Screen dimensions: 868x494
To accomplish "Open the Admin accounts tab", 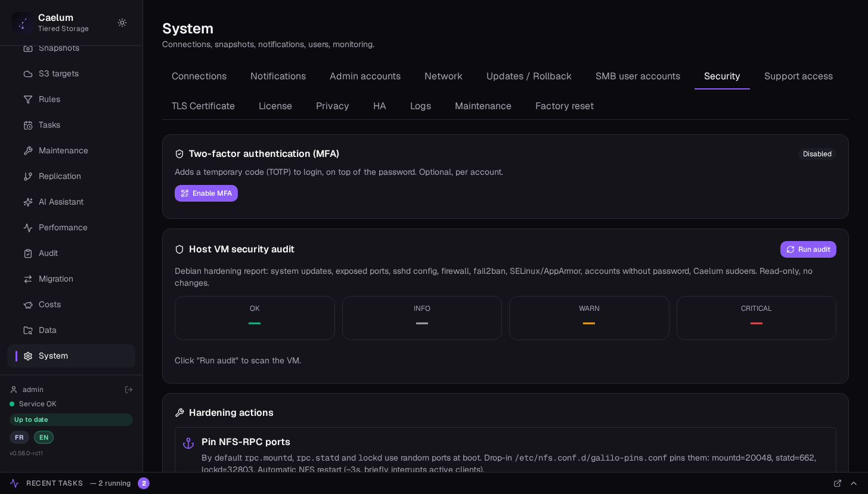I will pos(365,76).
